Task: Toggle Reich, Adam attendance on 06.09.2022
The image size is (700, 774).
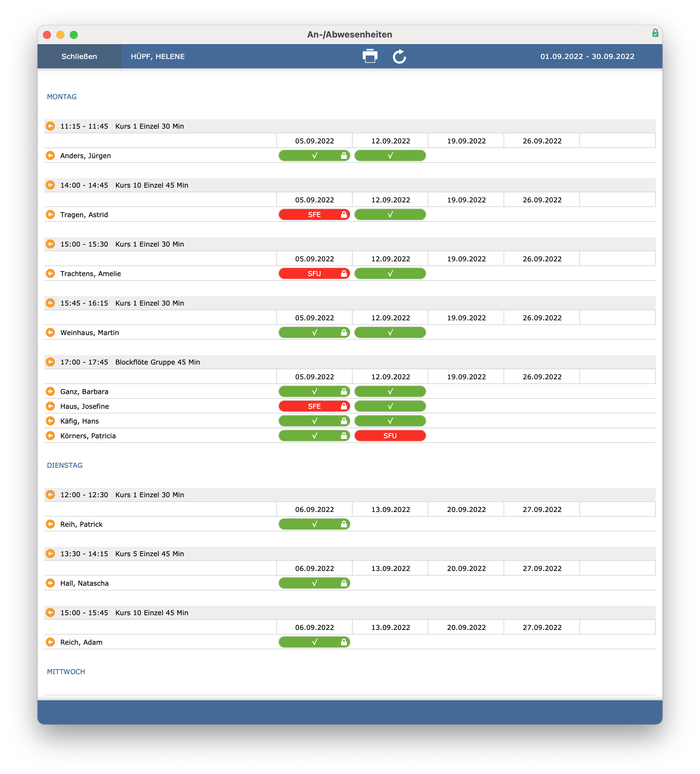Action: [314, 642]
